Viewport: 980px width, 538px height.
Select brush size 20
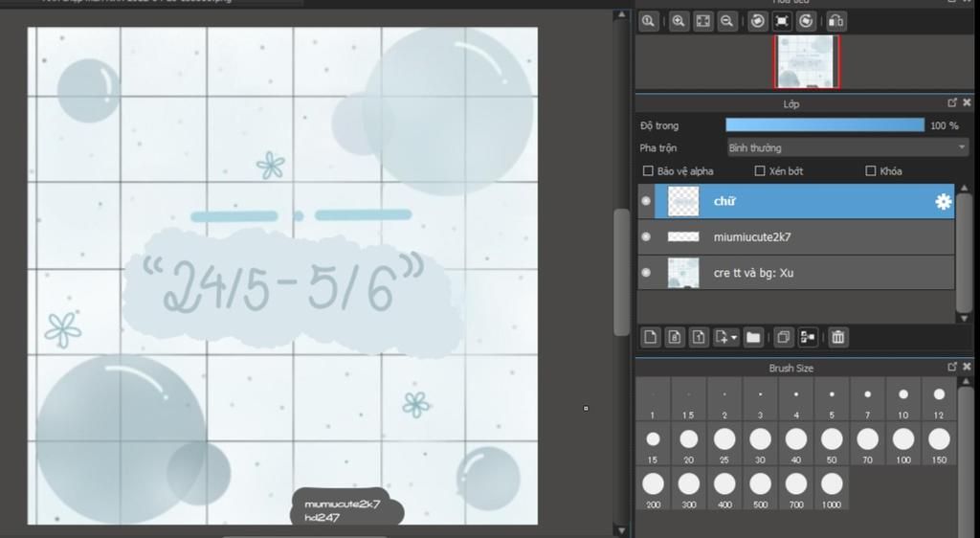click(x=688, y=443)
